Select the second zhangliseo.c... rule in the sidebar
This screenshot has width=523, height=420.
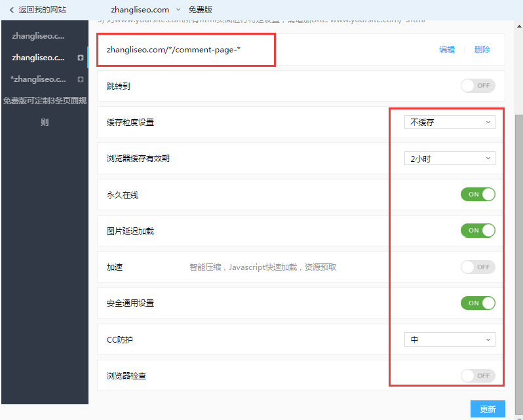click(x=38, y=58)
